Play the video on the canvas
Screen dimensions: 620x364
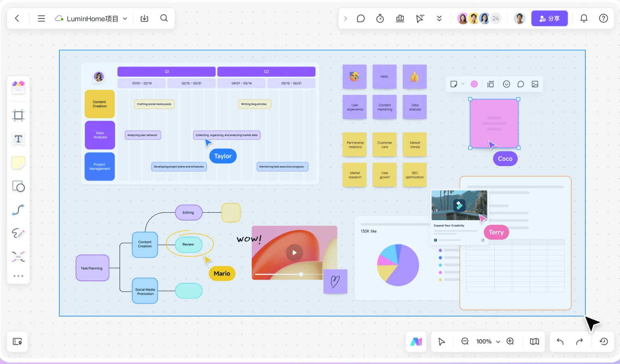(x=294, y=253)
